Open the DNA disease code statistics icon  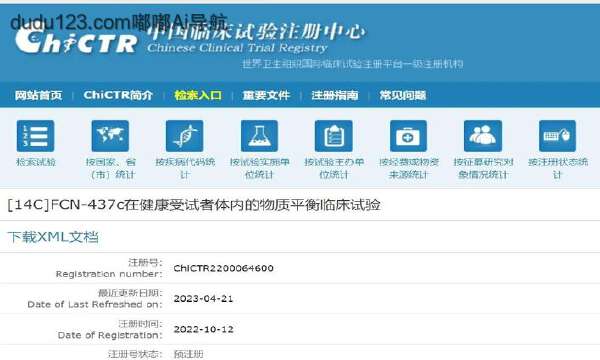coord(185,136)
